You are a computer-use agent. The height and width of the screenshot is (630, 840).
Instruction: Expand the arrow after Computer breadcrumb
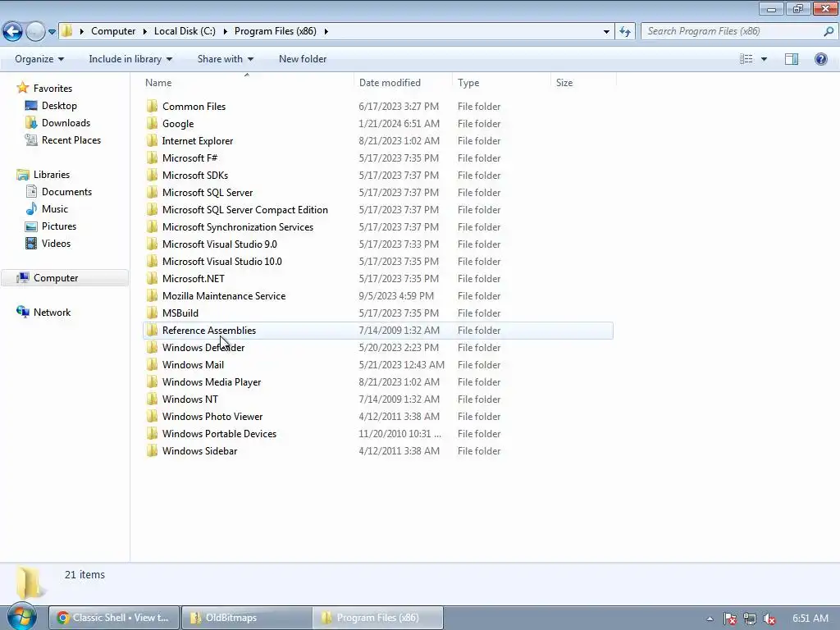144,32
